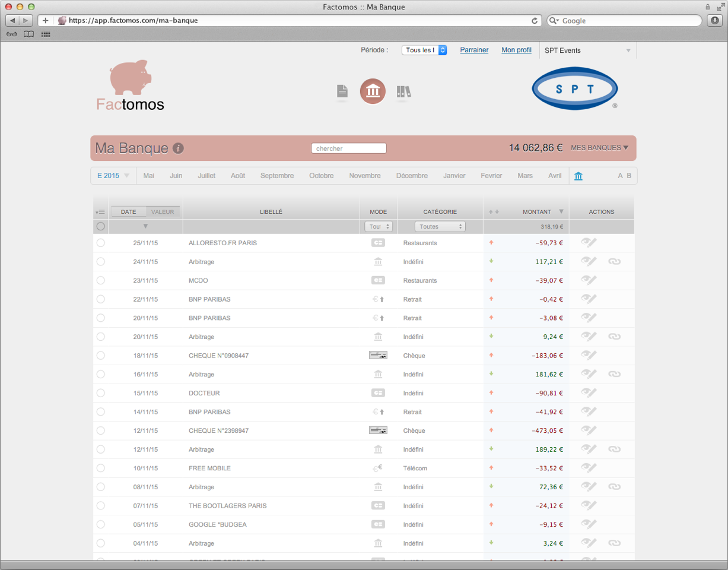The image size is (728, 570).
Task: Select the Mai month tab
Action: tap(149, 176)
